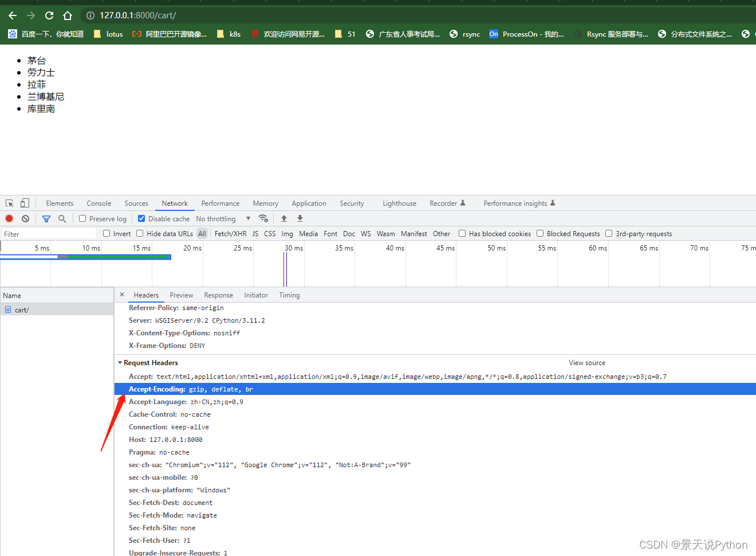Enable 3rd-party requests filter

(x=609, y=233)
